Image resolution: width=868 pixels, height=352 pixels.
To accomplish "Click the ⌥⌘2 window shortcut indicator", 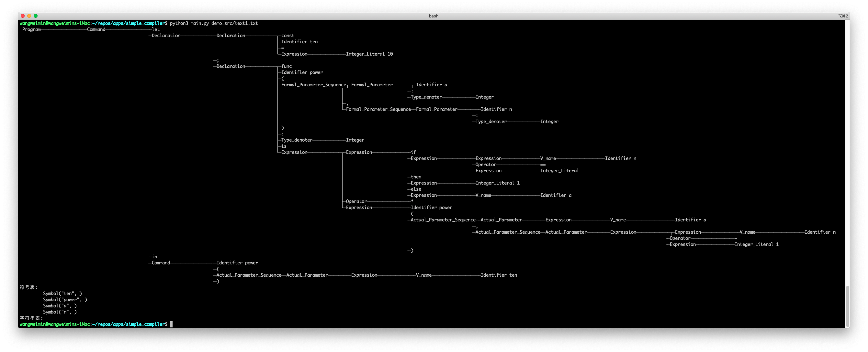I will (843, 16).
